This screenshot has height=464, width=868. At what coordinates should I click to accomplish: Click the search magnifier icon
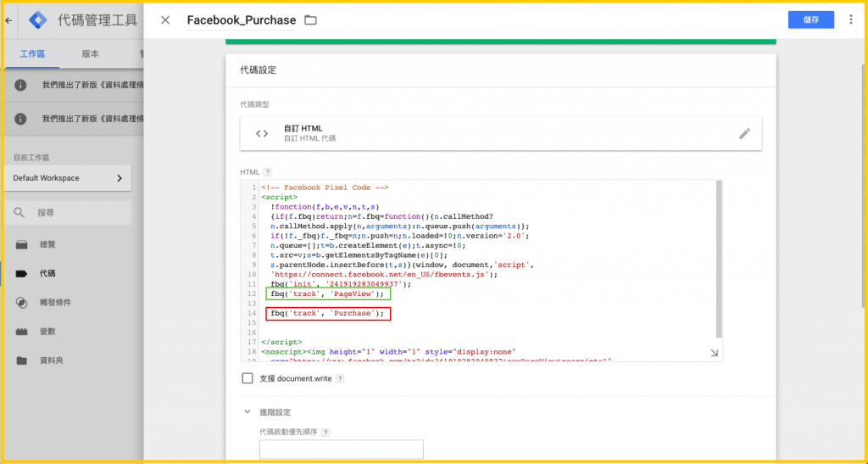[19, 213]
